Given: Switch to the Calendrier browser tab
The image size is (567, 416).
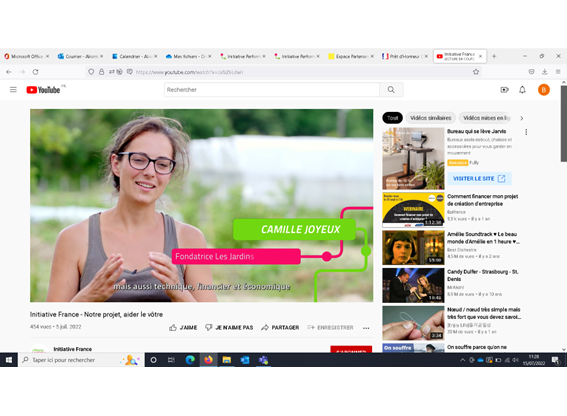Looking at the screenshot, I should coord(135,56).
